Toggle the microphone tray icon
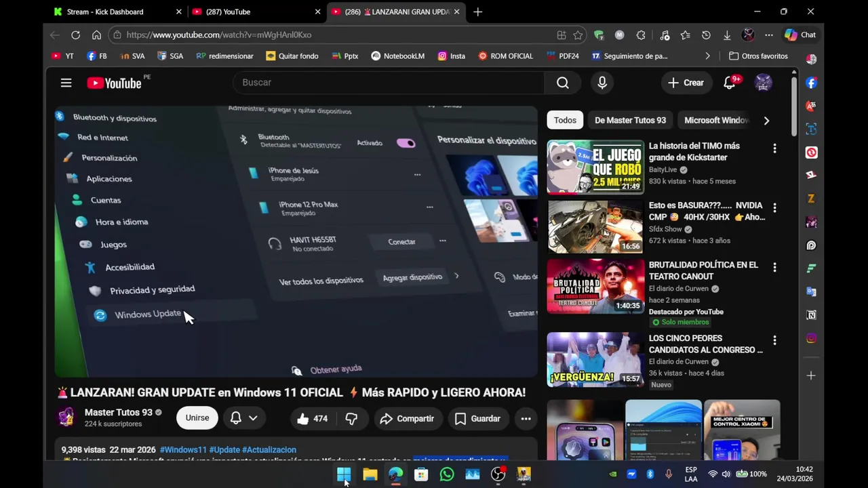The image size is (868, 488). (x=669, y=474)
